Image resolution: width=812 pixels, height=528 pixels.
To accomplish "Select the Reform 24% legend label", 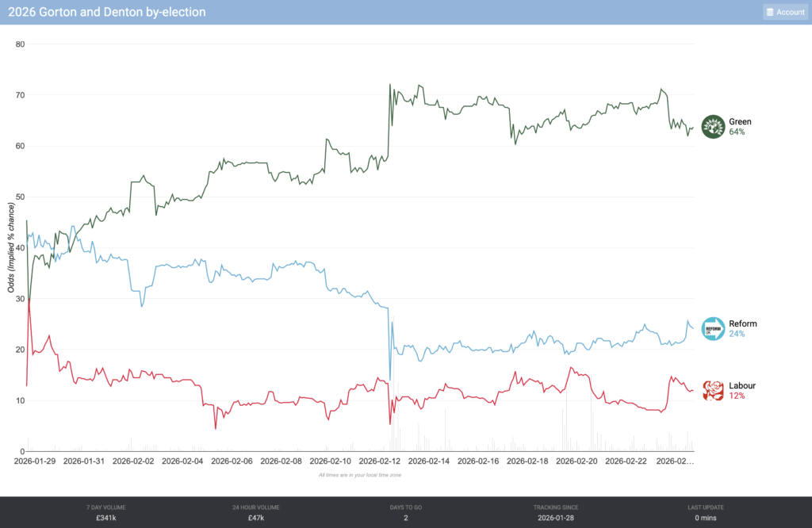I will [x=743, y=329].
